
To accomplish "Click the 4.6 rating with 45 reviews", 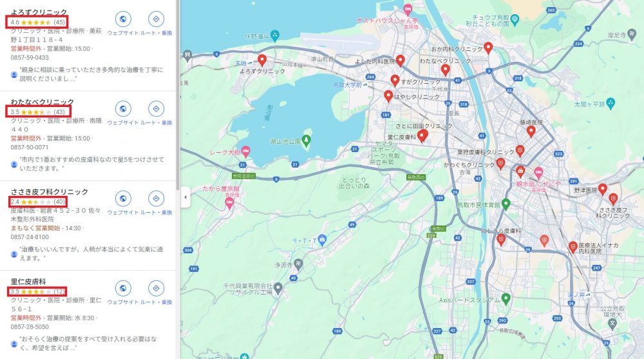I will (37, 22).
